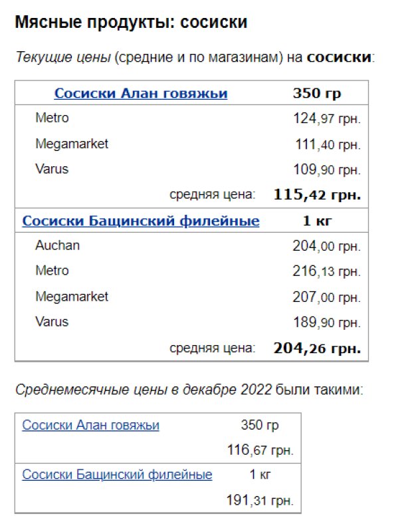Open the bold Сосиски Алан говяжьи link

tap(141, 93)
